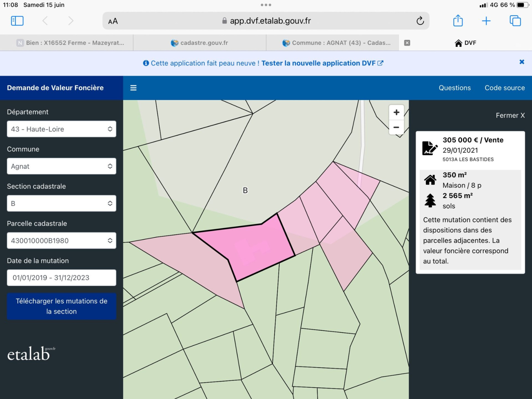Close the mutation details with Fermer X
Screen dimensions: 532x399
point(510,115)
